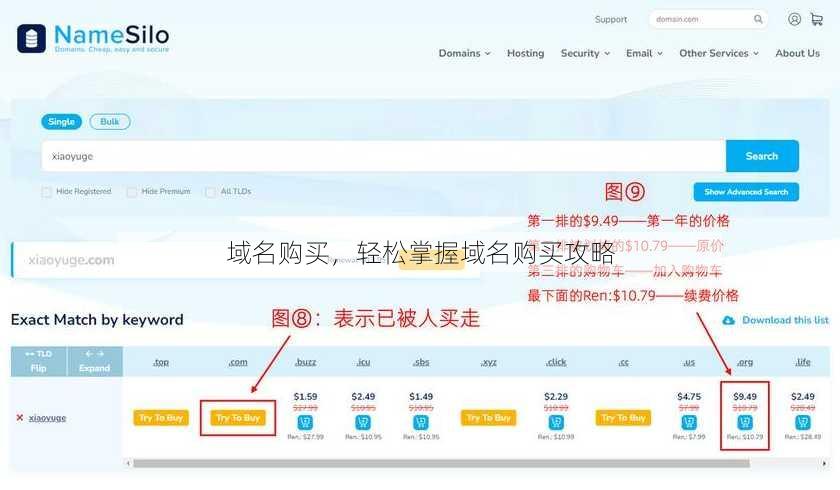Screen dimensions: 840x490
Task: Tick the Hide Registered checkbox
Action: (47, 192)
